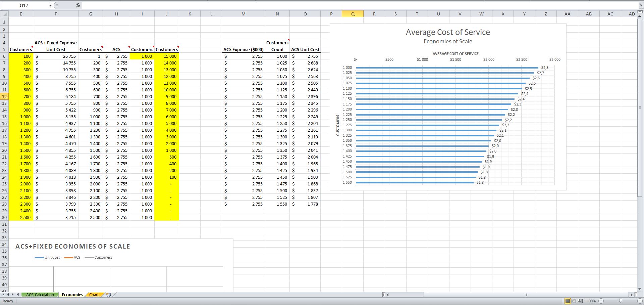Select the Economies sheet tab
Screen dimensions: 644x305
(x=72, y=295)
